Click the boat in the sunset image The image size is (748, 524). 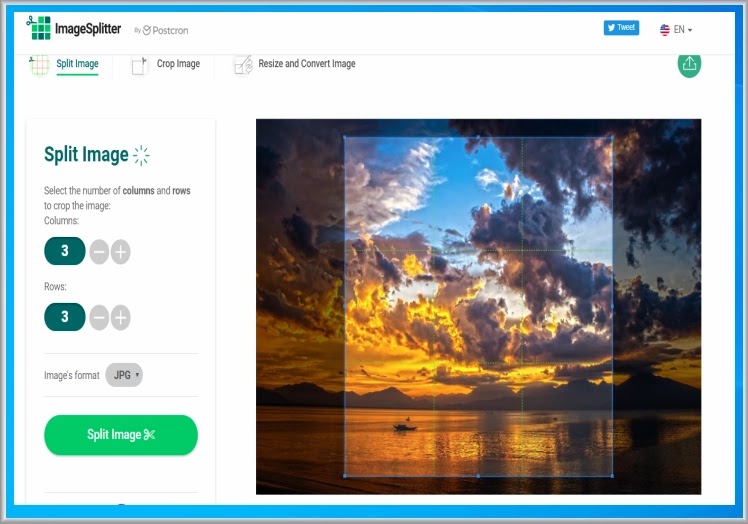click(405, 426)
